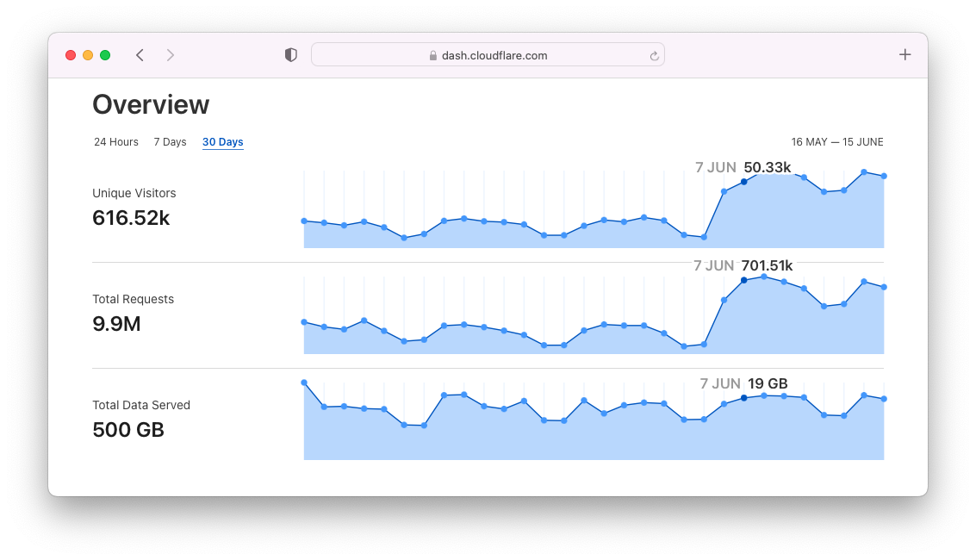Click the 616.52k visitors value
This screenshot has width=976, height=560.
tap(131, 218)
